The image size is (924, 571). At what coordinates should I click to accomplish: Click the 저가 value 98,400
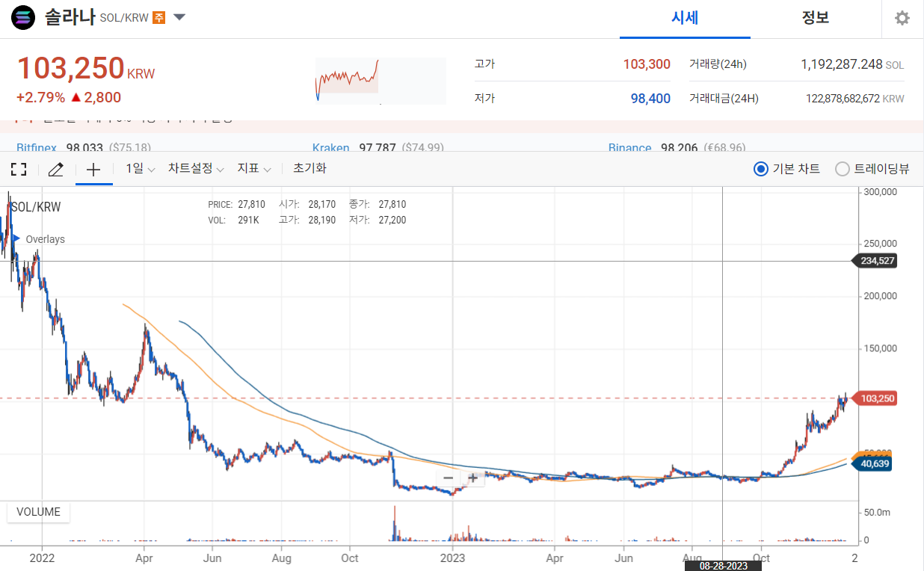coord(650,99)
